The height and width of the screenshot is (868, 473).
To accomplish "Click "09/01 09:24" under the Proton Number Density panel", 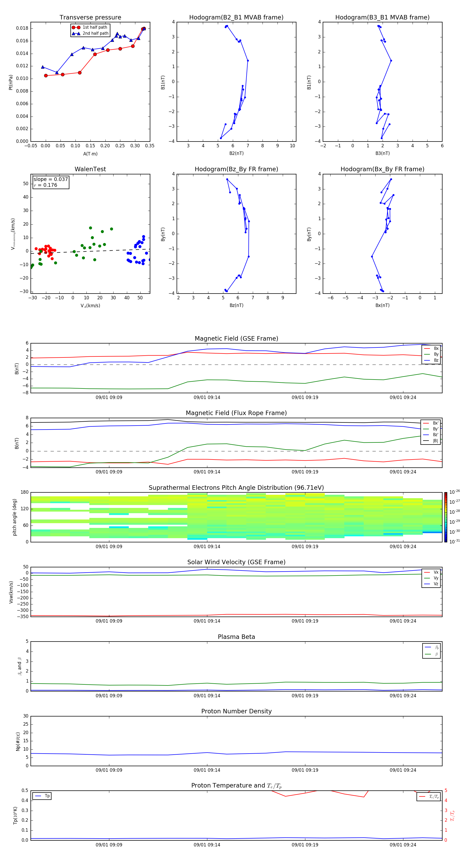I will click(x=403, y=770).
